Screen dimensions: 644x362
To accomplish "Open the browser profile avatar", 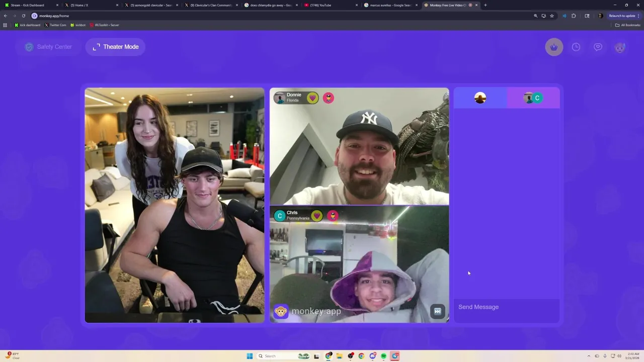I will 600,16.
